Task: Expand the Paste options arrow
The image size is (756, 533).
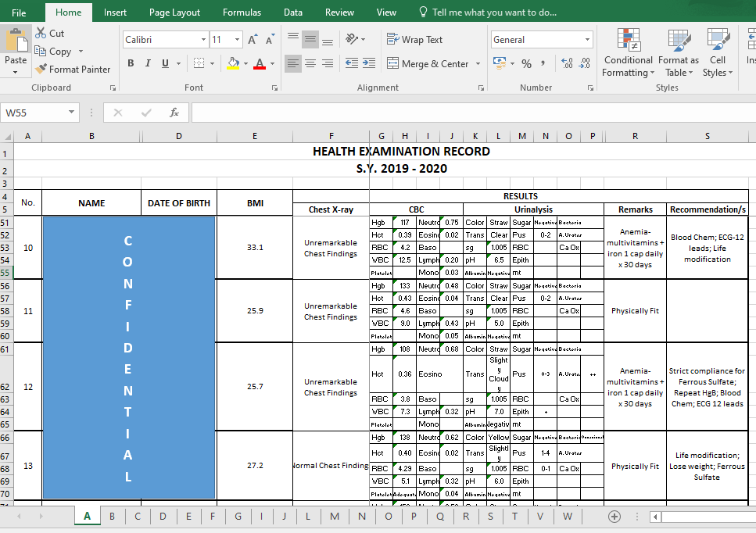Action: click(x=16, y=72)
